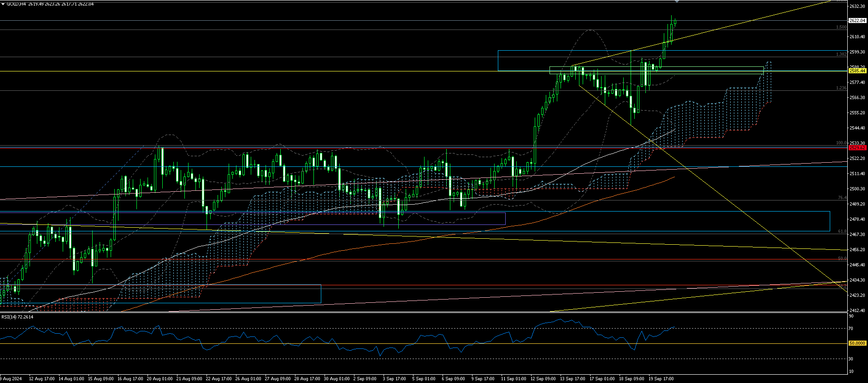
Task: Click the 2478.40 price scale label
Action: click(857, 219)
